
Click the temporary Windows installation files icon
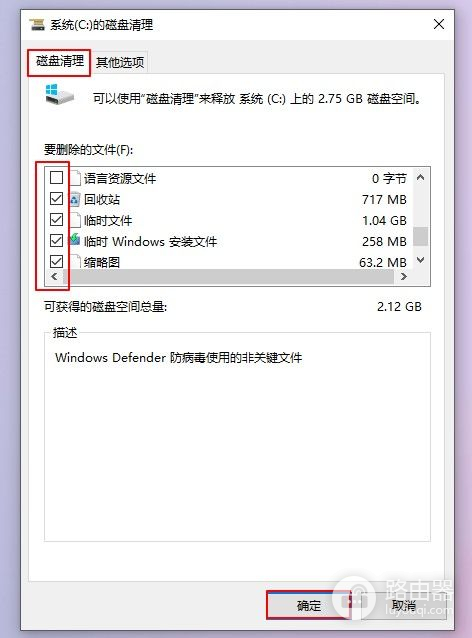75,240
